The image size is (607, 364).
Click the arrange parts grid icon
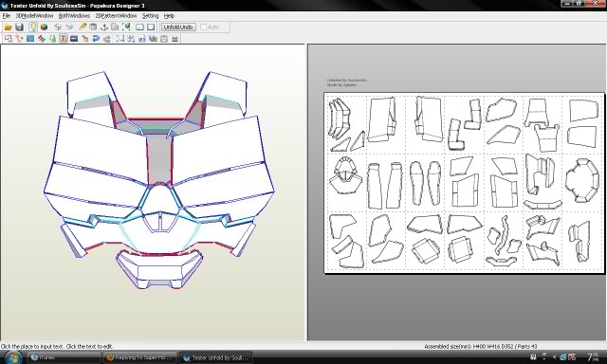[x=131, y=38]
